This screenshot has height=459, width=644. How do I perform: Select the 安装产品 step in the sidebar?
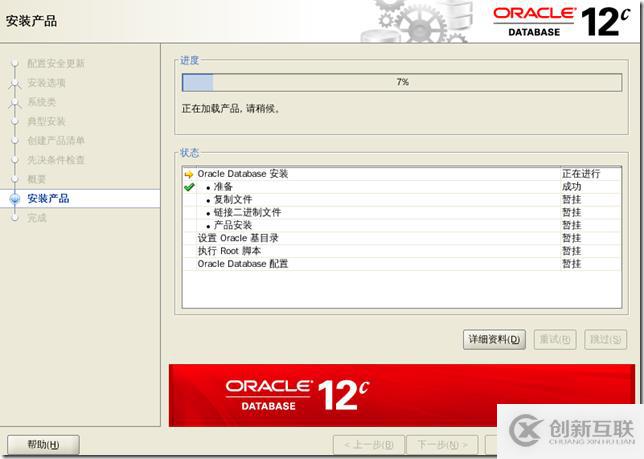[48, 199]
